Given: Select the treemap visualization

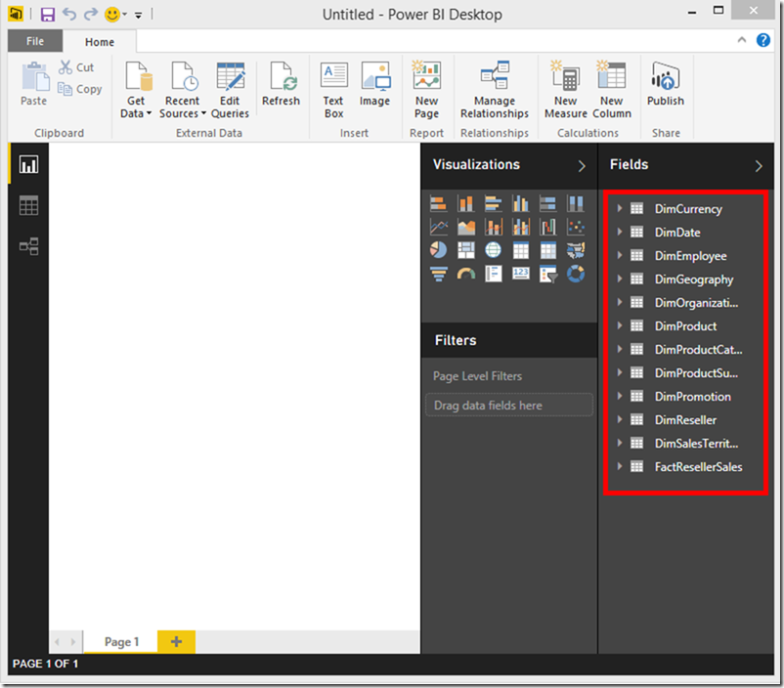Looking at the screenshot, I should (466, 250).
